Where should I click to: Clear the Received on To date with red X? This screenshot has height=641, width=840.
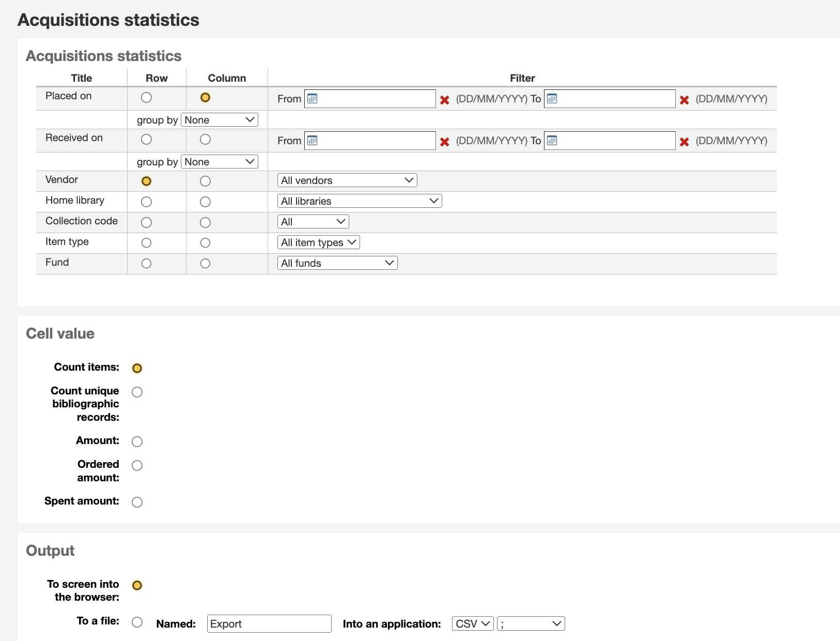[x=684, y=142]
